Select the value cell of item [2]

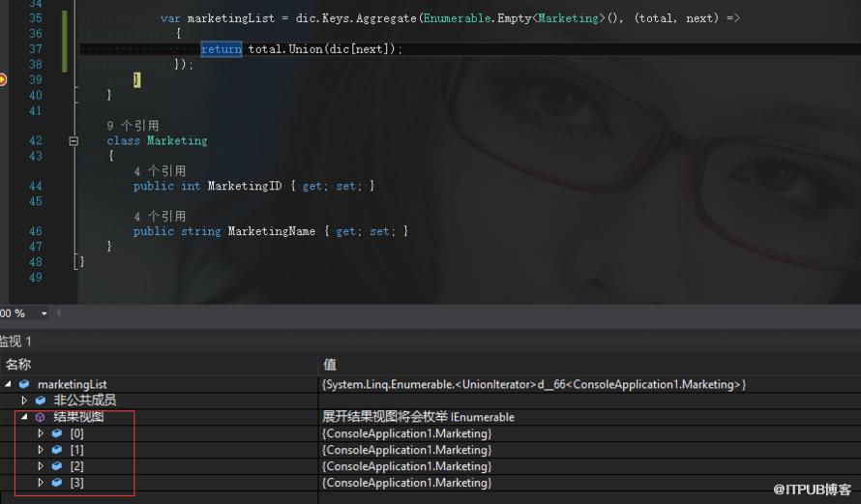(407, 466)
